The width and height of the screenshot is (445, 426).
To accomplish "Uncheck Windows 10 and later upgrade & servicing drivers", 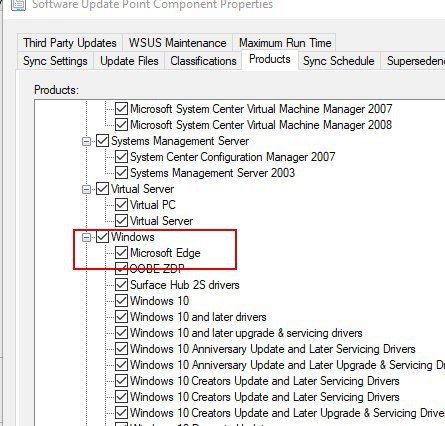I will coord(121,333).
